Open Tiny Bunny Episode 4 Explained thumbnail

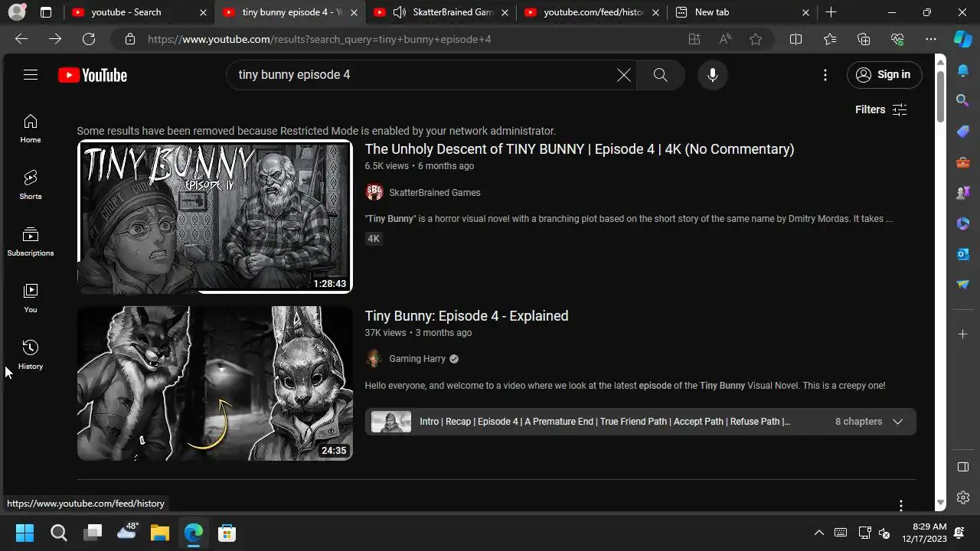[x=215, y=383]
